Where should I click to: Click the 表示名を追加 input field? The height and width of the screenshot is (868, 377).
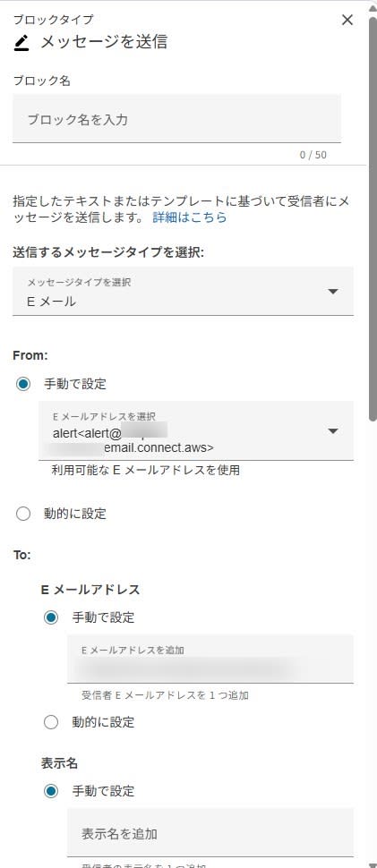[210, 832]
